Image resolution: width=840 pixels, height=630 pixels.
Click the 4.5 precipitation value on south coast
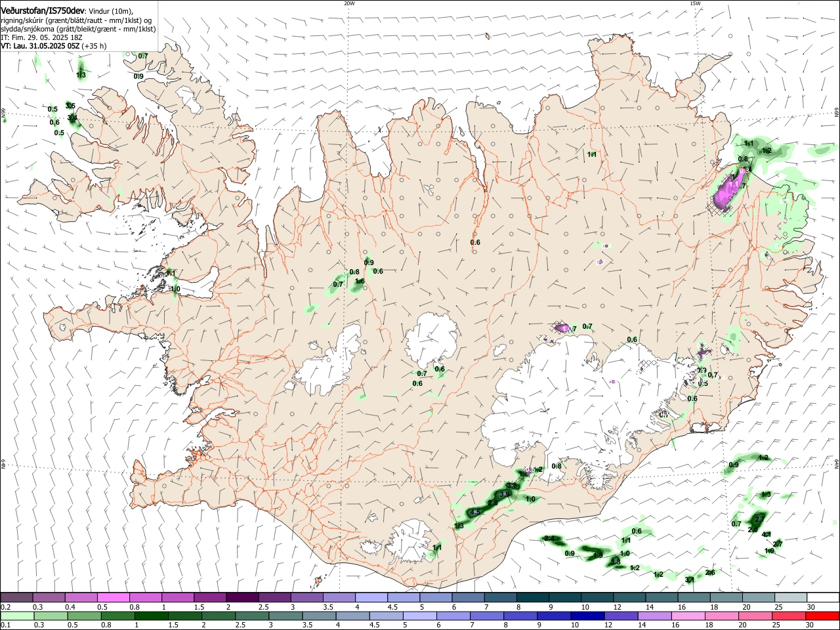pyautogui.click(x=476, y=512)
